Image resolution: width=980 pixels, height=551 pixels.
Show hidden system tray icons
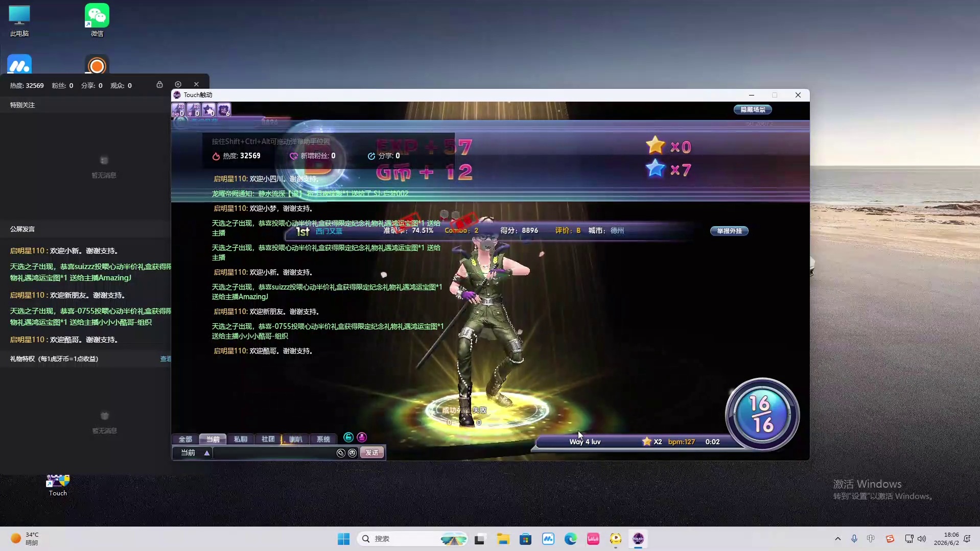coord(837,539)
